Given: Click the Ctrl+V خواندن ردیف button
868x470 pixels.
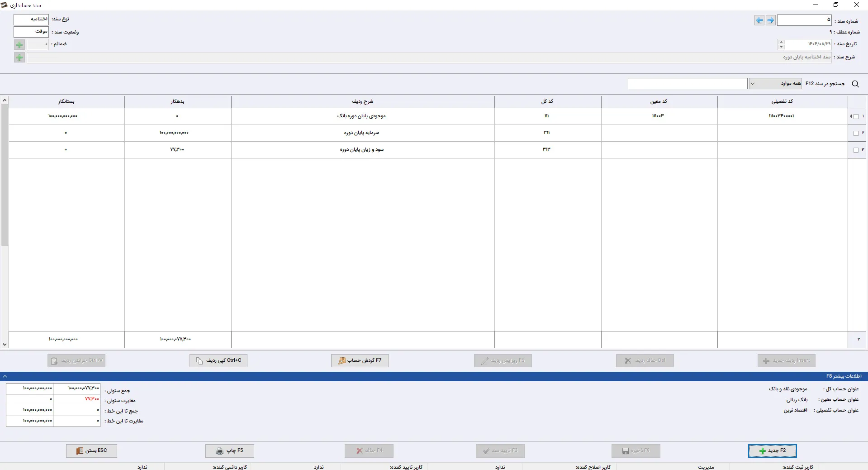Looking at the screenshot, I should click(76, 361).
